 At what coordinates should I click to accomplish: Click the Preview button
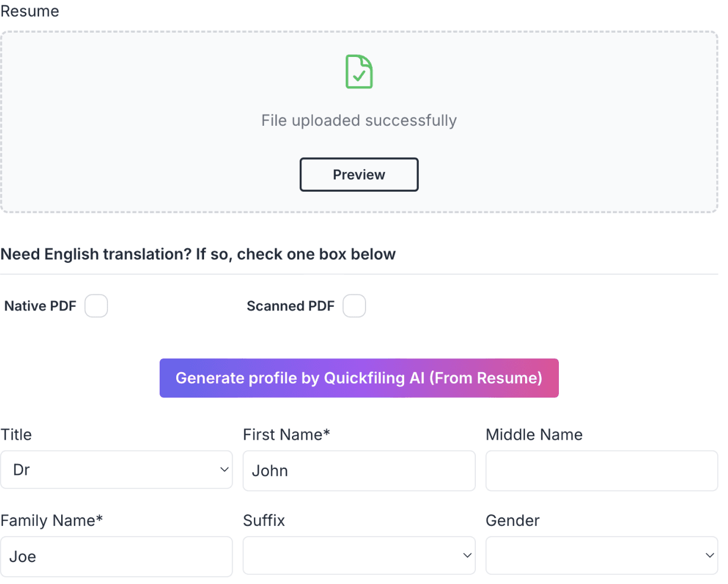click(358, 174)
